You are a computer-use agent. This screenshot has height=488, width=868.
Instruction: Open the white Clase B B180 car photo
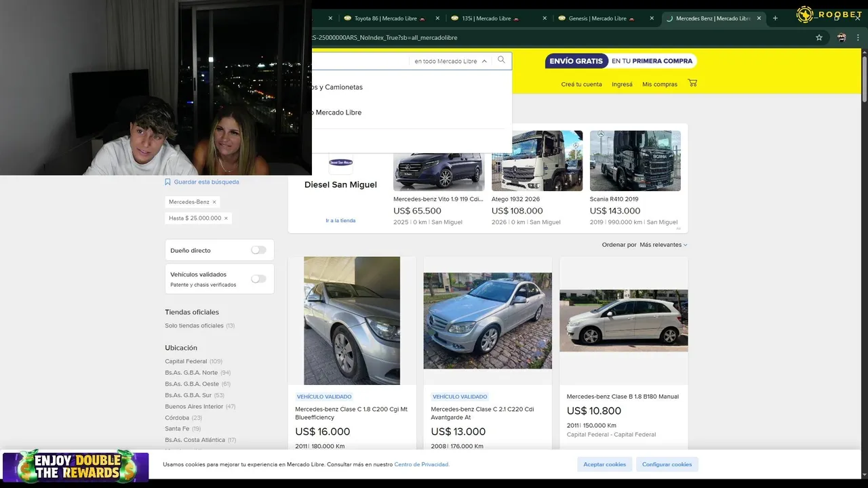[x=624, y=321]
